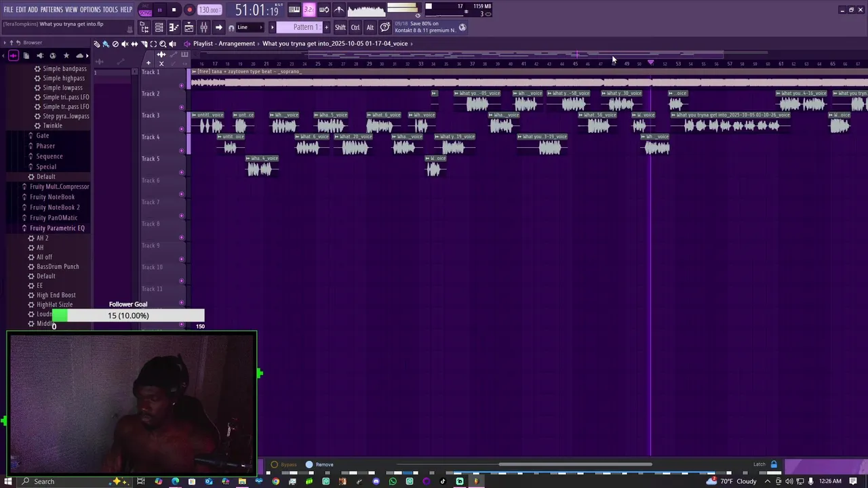Select the Playback tool in playlist toolbar

[172, 44]
